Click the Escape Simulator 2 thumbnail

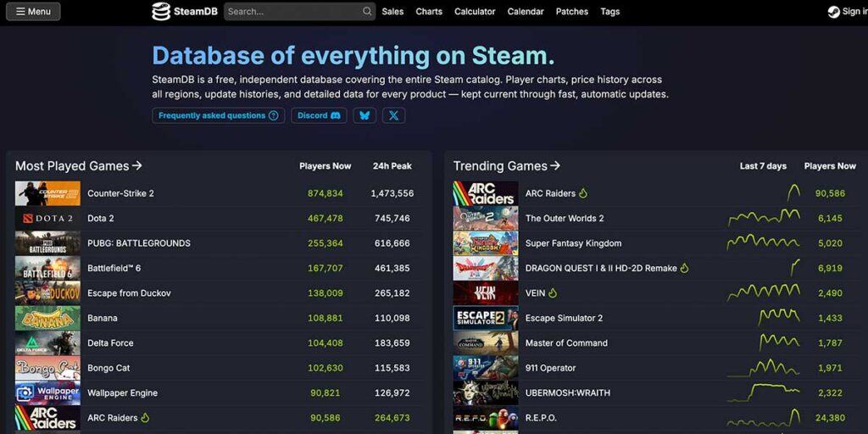(x=486, y=319)
